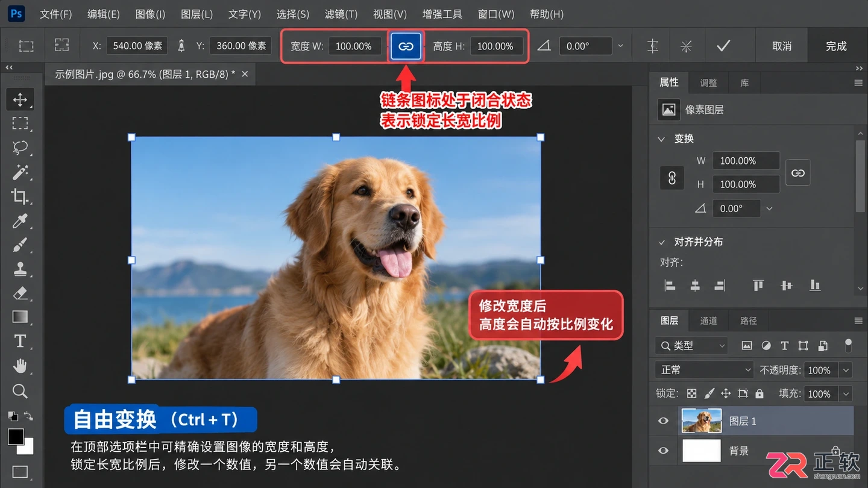Screen dimensions: 868x488
Task: Toggle lock all padlock icon
Action: 759,393
